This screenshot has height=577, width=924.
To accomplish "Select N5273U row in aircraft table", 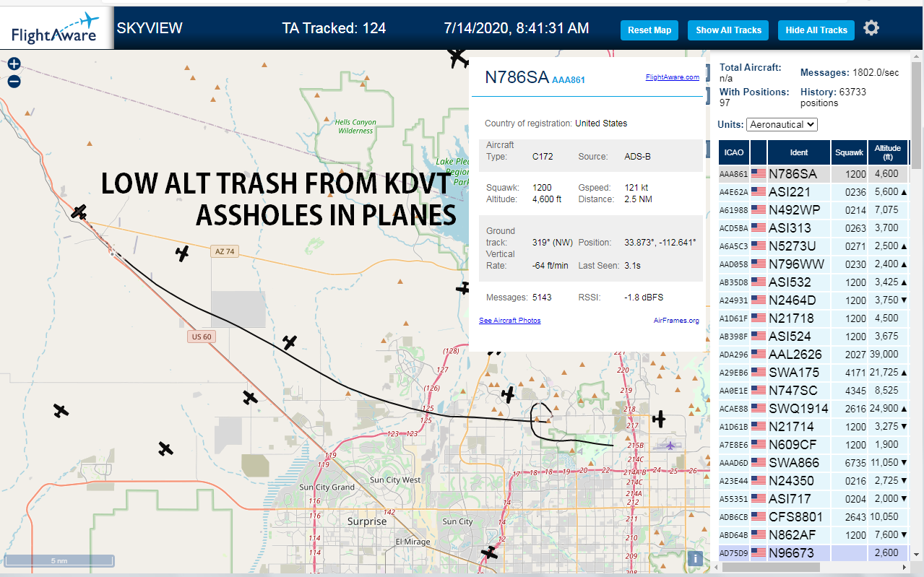I will pyautogui.click(x=813, y=246).
